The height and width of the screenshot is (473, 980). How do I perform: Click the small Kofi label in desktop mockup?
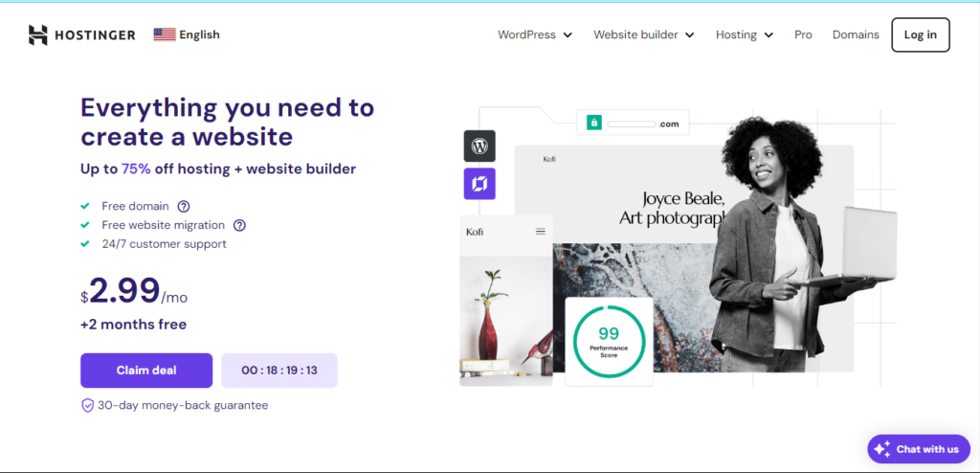(549, 160)
